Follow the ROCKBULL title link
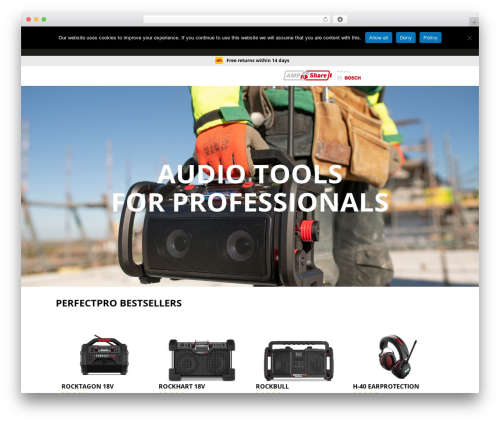The image size is (500, 423). click(x=272, y=386)
